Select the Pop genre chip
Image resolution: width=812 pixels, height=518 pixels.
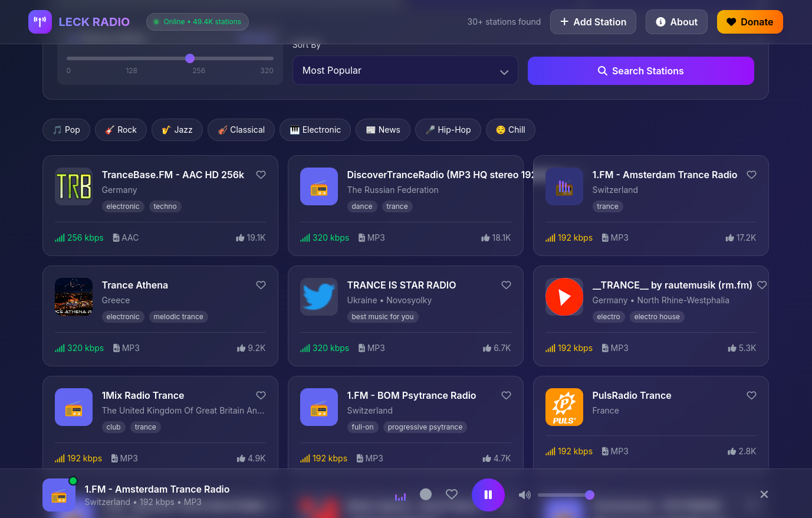[66, 130]
